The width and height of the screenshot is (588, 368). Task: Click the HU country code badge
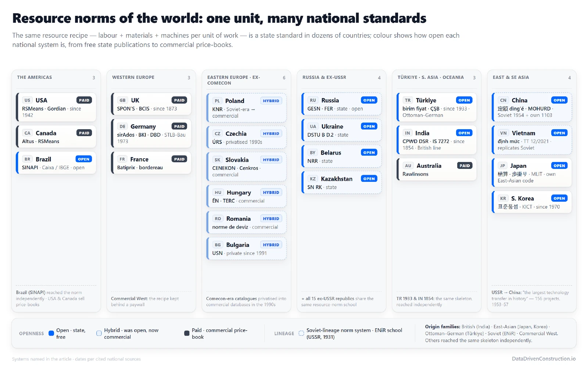(x=218, y=192)
